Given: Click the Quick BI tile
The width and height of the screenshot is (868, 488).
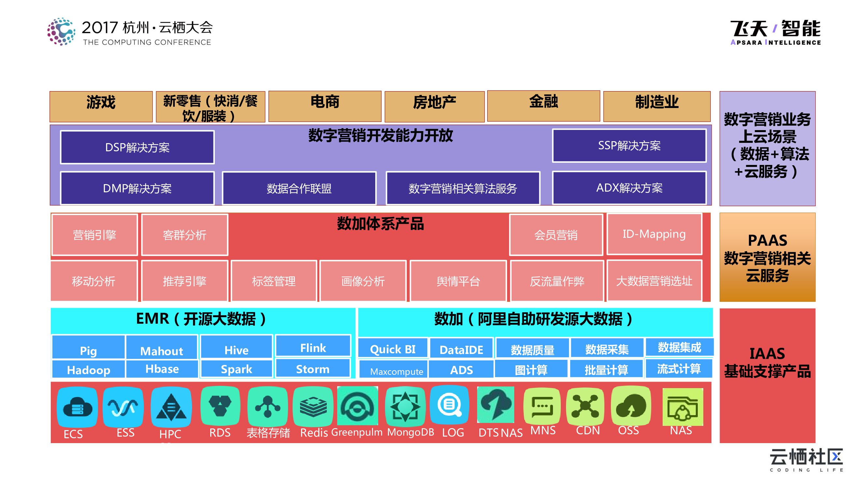Looking at the screenshot, I should [x=393, y=349].
